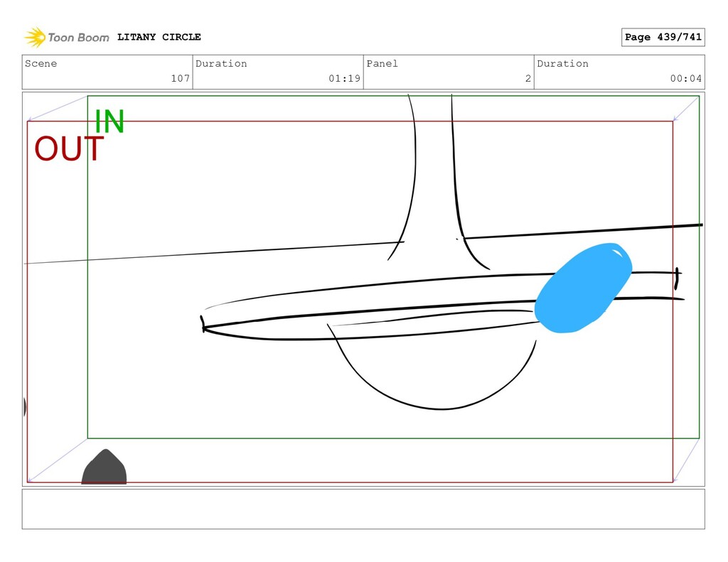The width and height of the screenshot is (728, 562).
Task: Click the Scene label
Action: (x=41, y=63)
